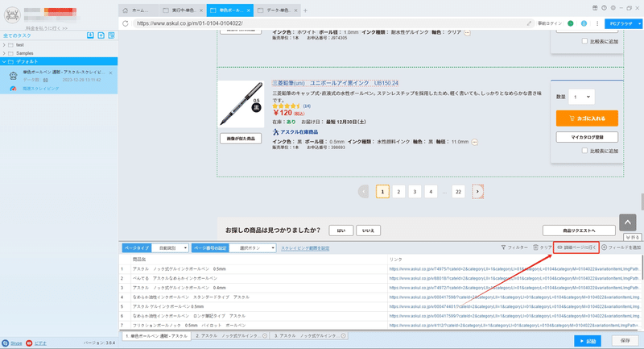The height and width of the screenshot is (349, 644).
Task: Click the page reload icon beside URL
Action: (126, 23)
